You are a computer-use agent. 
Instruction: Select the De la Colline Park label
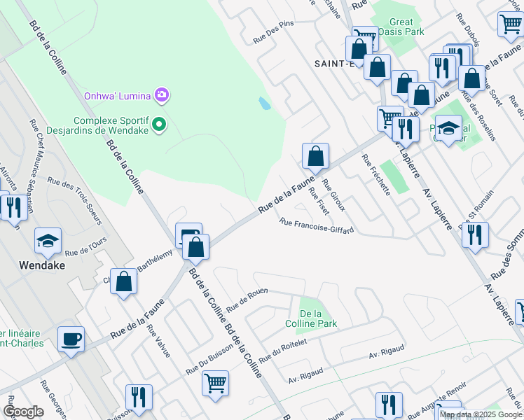click(311, 318)
